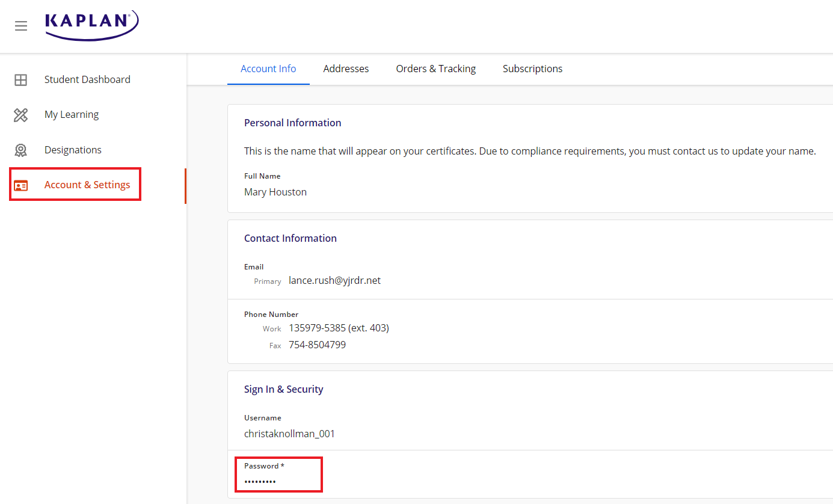This screenshot has height=504, width=833.
Task: Click the masked Password field
Action: point(260,481)
